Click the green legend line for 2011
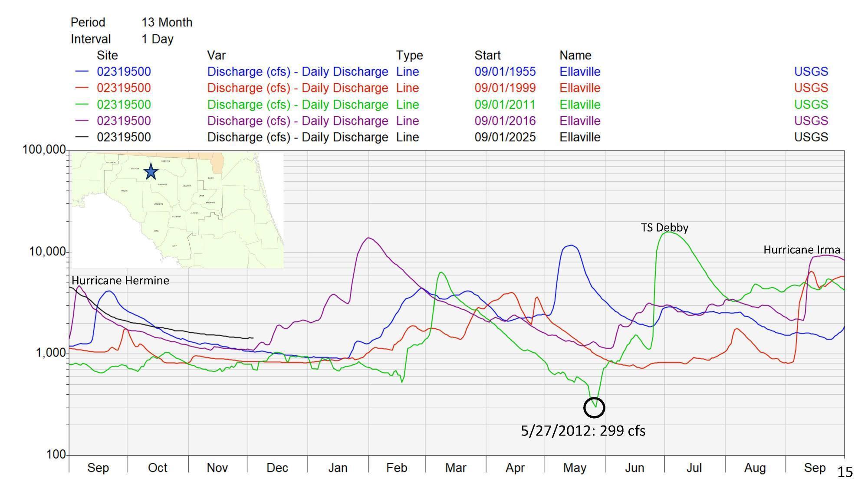Image resolution: width=868 pixels, height=488 pixels. click(82, 104)
